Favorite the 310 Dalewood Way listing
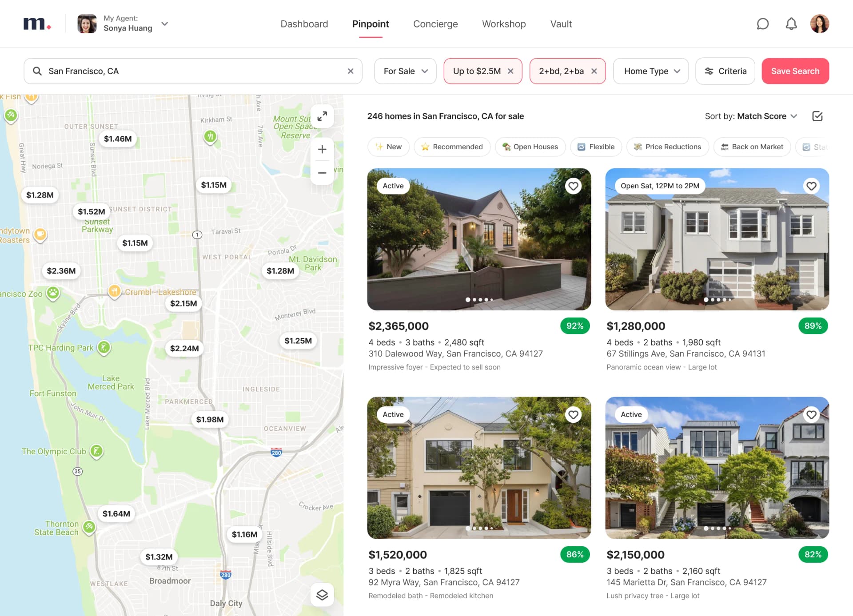This screenshot has height=616, width=853. (573, 186)
